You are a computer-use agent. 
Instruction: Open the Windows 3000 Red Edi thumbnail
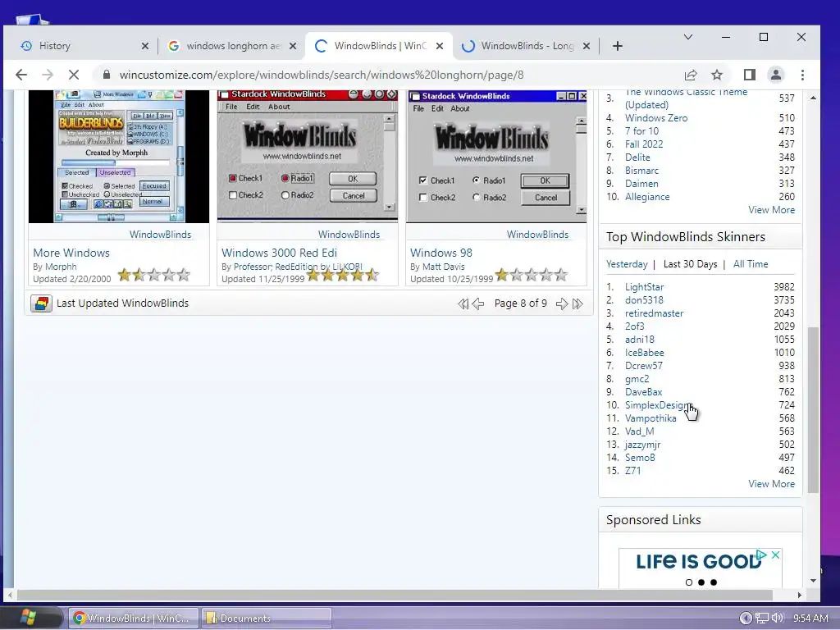point(308,156)
